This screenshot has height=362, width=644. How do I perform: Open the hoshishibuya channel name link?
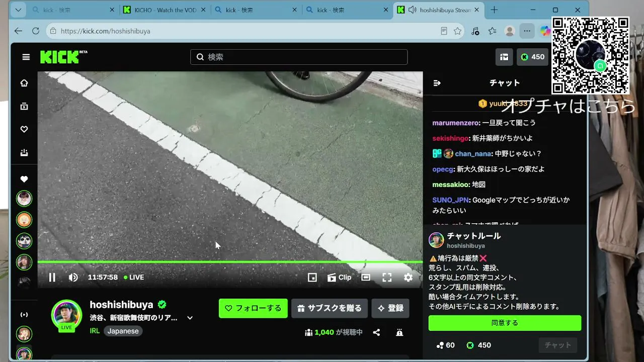pyautogui.click(x=121, y=305)
